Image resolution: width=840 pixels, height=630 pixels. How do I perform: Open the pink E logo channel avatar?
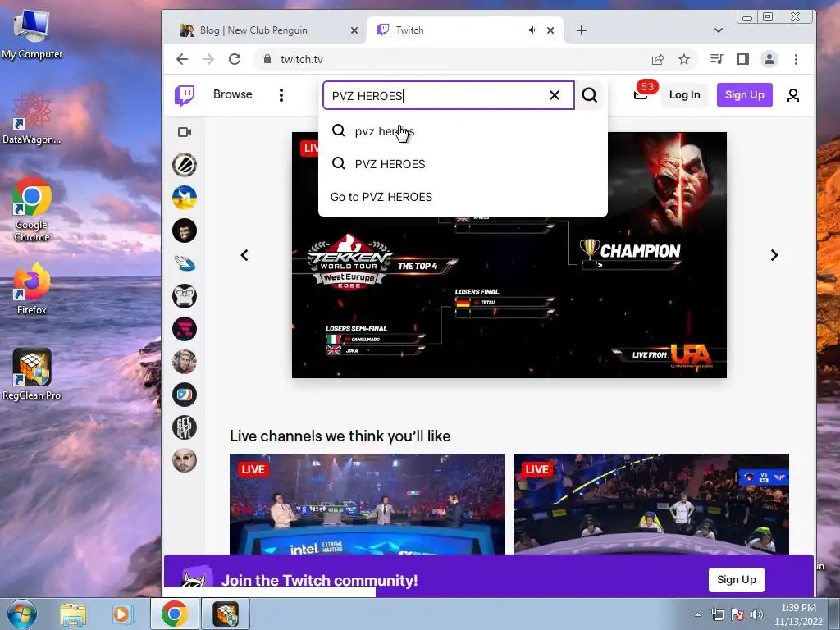click(185, 329)
